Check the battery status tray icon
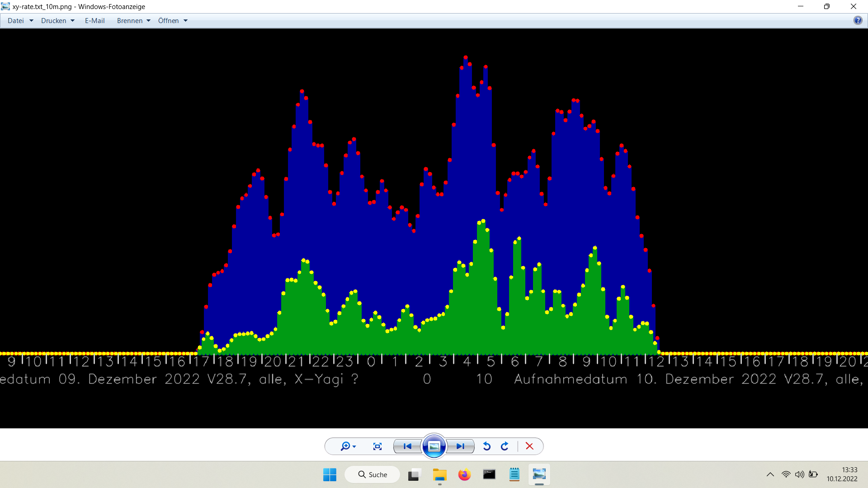Image resolution: width=868 pixels, height=488 pixels. coord(813,474)
